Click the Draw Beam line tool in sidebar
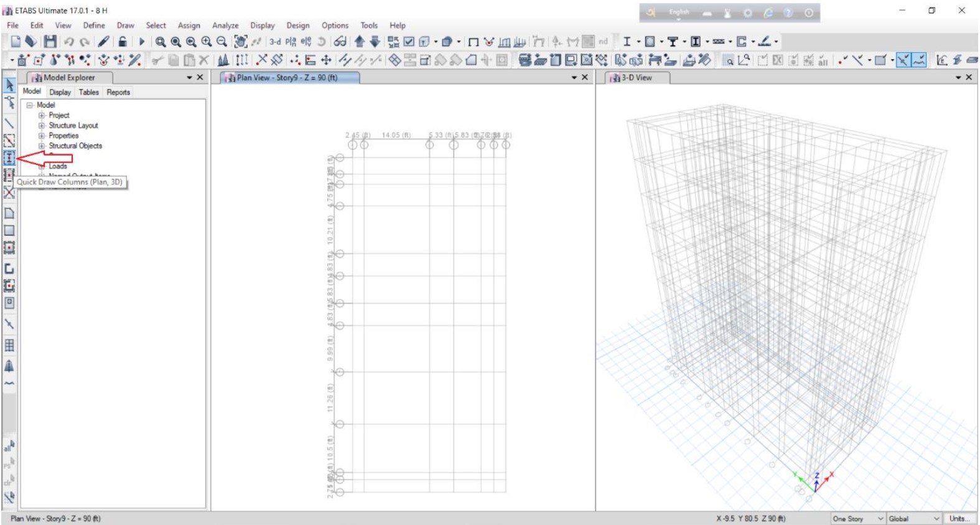 [x=9, y=123]
